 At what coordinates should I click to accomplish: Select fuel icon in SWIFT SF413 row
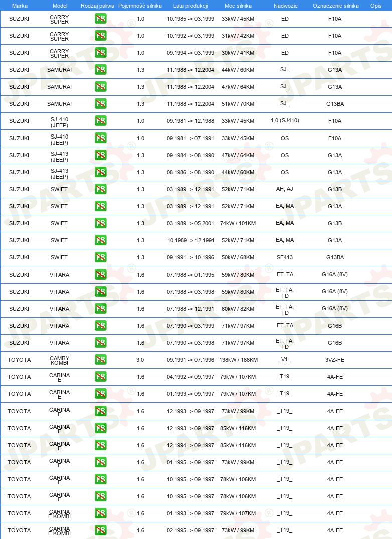coord(101,257)
